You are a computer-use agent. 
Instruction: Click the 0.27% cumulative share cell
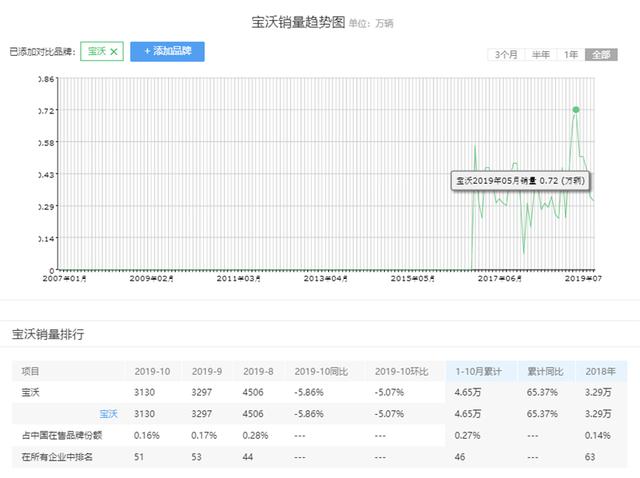tap(467, 436)
